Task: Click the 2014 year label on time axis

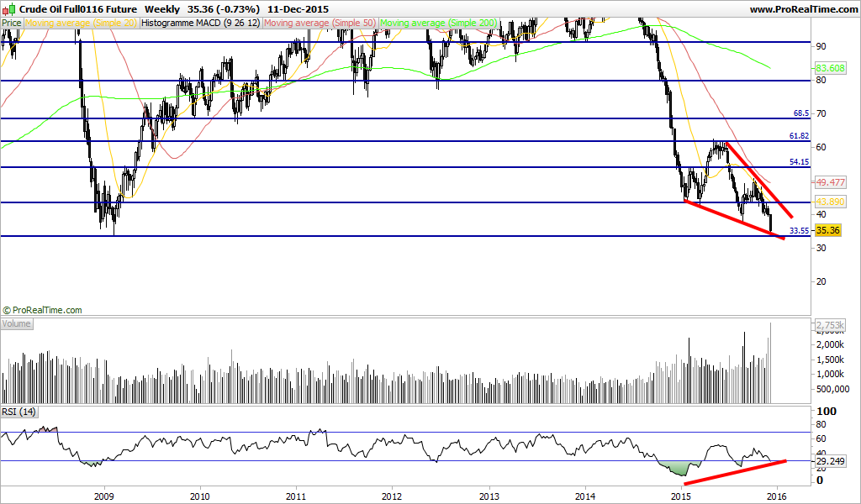Action: (x=585, y=497)
